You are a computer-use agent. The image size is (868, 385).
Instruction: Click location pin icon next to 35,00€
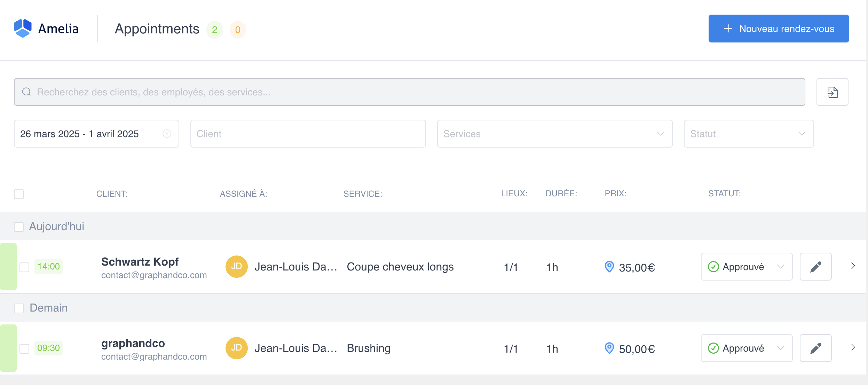609,267
